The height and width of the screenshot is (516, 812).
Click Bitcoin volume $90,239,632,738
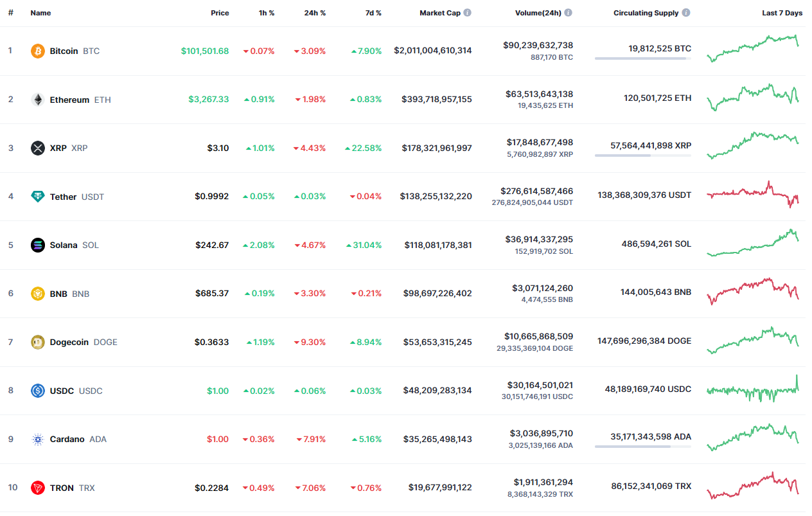tap(538, 46)
